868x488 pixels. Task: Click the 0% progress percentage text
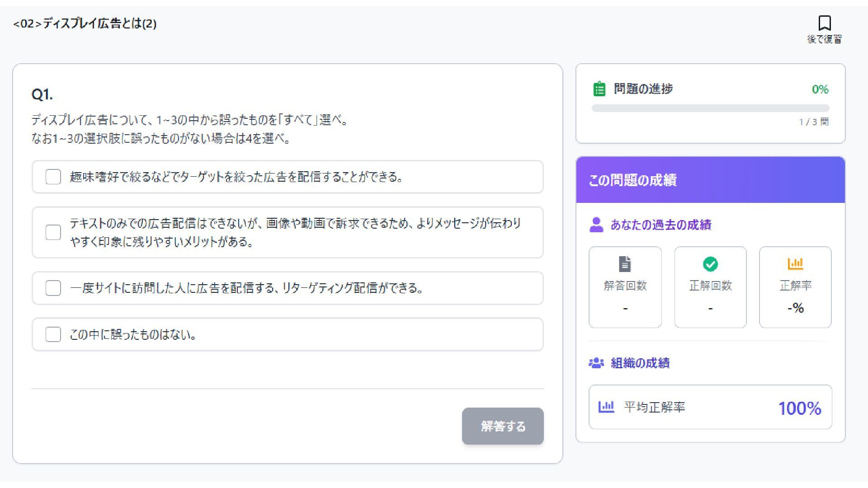820,89
